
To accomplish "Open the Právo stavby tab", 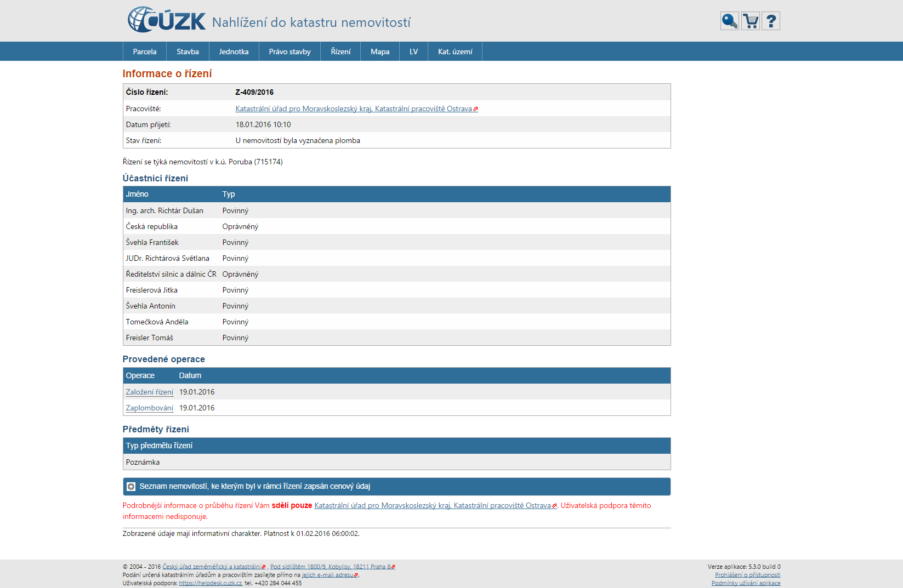I will pos(289,52).
